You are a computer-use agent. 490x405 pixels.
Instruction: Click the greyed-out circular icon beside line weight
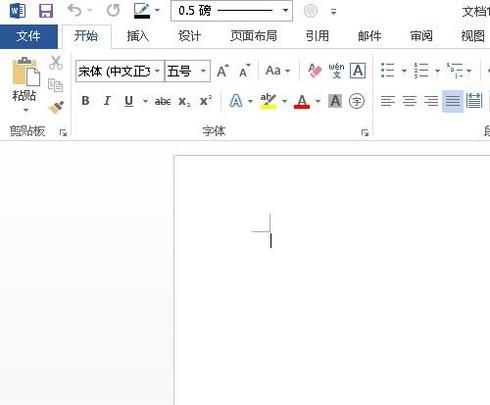coord(310,11)
